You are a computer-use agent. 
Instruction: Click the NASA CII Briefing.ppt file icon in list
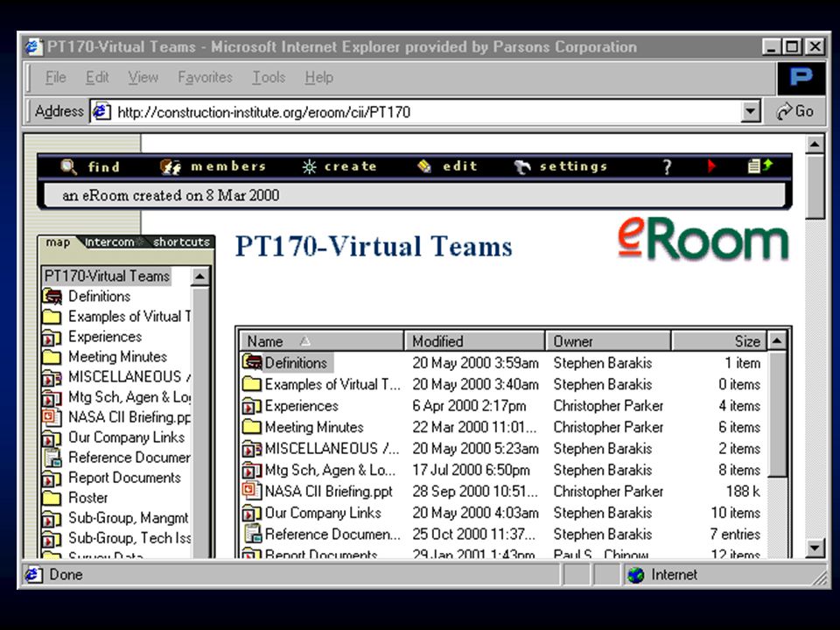click(251, 490)
